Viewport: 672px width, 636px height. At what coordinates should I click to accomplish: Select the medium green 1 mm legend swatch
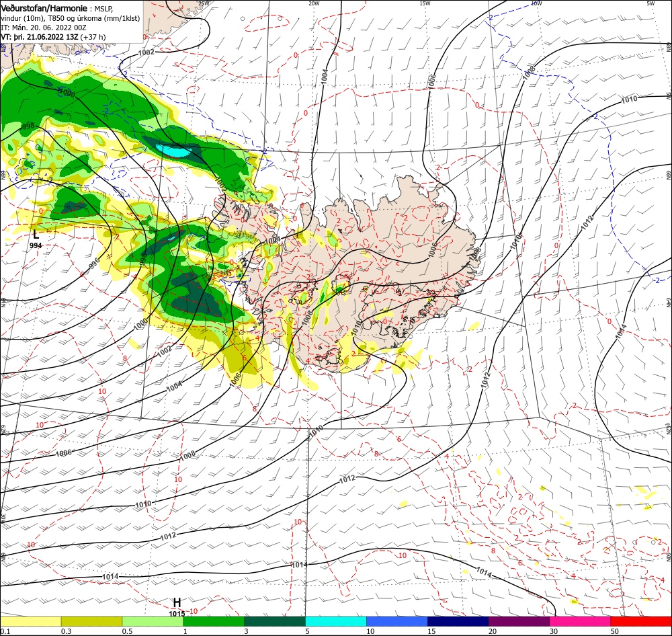(214, 621)
